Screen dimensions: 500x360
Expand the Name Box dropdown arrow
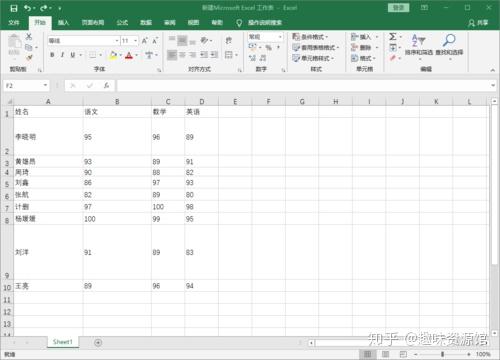pos(45,86)
